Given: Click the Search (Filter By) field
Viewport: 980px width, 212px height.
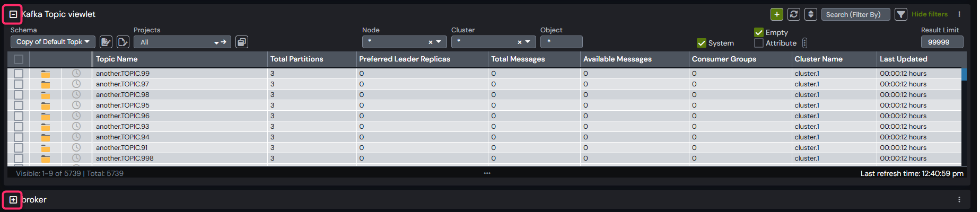Looking at the screenshot, I should (x=856, y=14).
